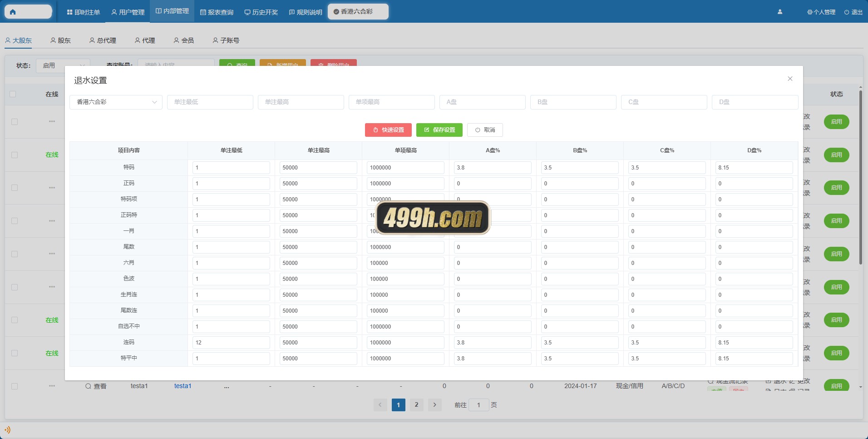Click the green 保存设置 button

tap(439, 130)
